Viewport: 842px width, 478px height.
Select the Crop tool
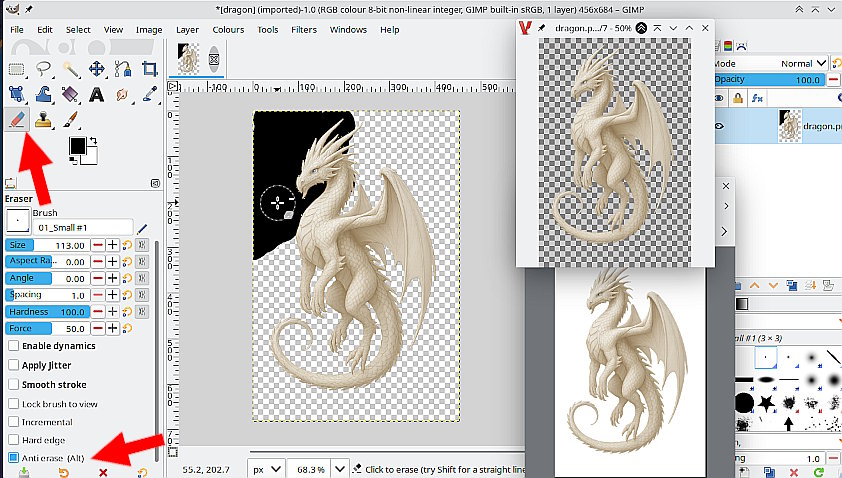(x=150, y=69)
